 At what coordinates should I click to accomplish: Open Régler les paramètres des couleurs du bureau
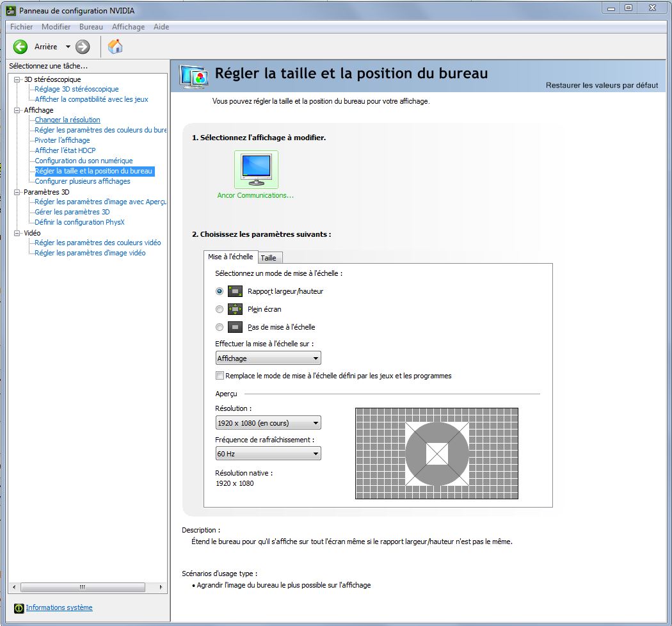(100, 130)
